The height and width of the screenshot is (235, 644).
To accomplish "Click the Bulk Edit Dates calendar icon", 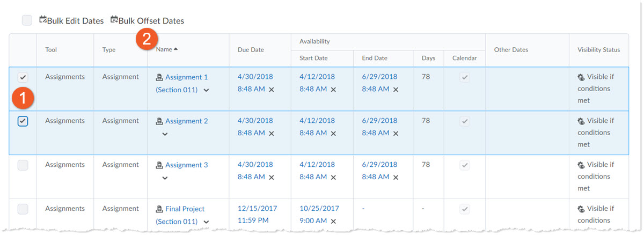I will pyautogui.click(x=43, y=20).
